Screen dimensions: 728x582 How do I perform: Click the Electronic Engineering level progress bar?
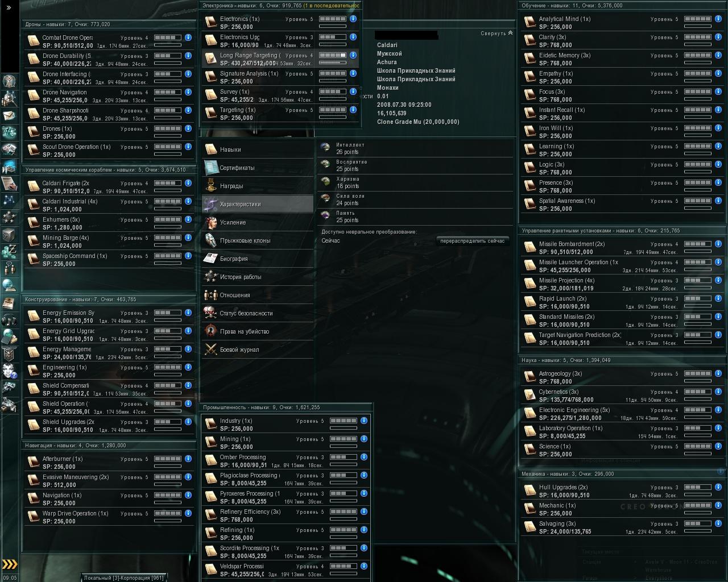tap(698, 410)
